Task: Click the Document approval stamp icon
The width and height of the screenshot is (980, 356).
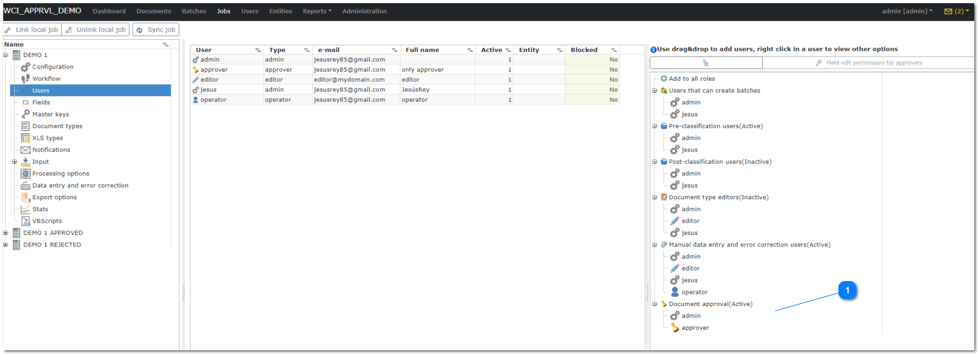Action: pyautogui.click(x=664, y=304)
